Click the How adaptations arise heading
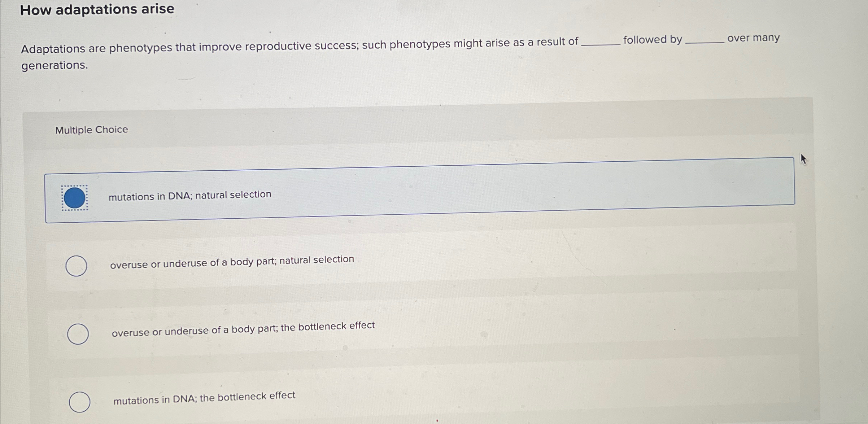Screen dimensions: 868x424 tap(97, 9)
